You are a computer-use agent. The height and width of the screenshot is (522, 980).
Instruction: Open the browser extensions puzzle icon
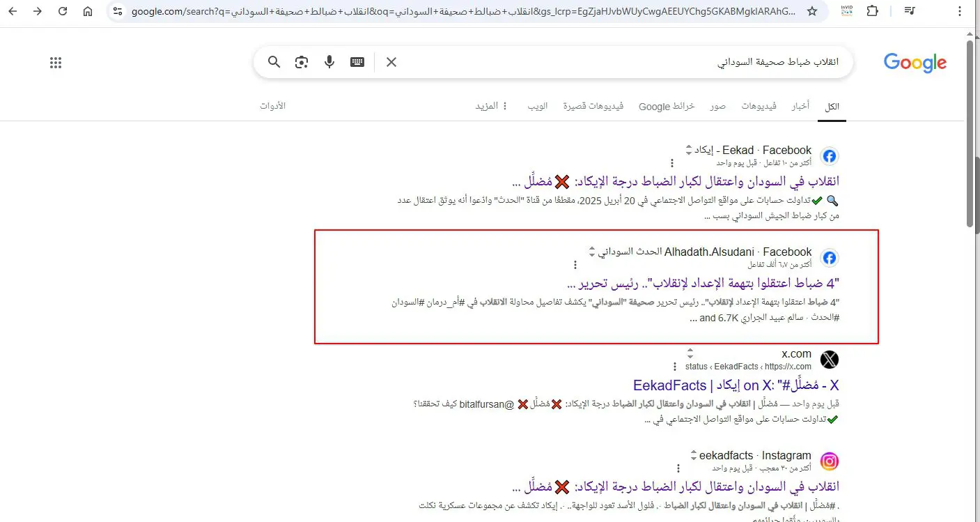872,11
